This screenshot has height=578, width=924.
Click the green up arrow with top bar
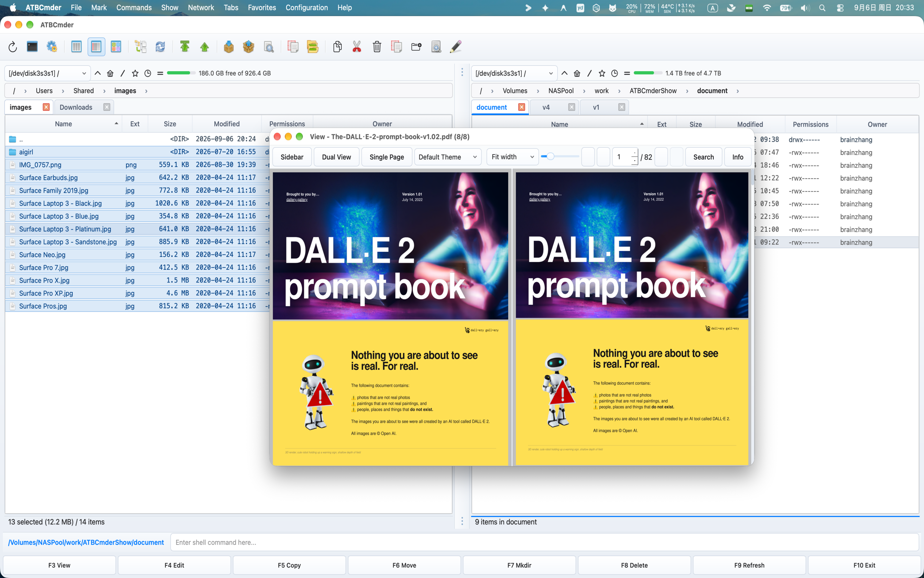pyautogui.click(x=185, y=47)
